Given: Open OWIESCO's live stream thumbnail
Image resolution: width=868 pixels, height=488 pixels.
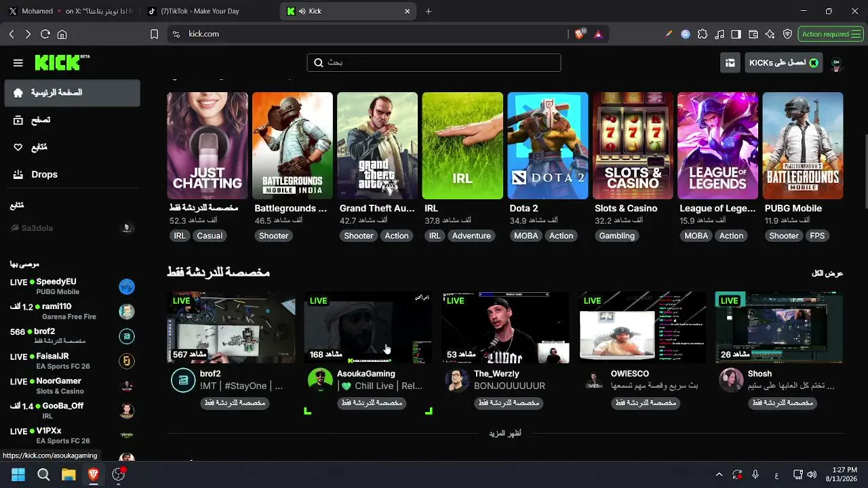Looking at the screenshot, I should pyautogui.click(x=642, y=327).
